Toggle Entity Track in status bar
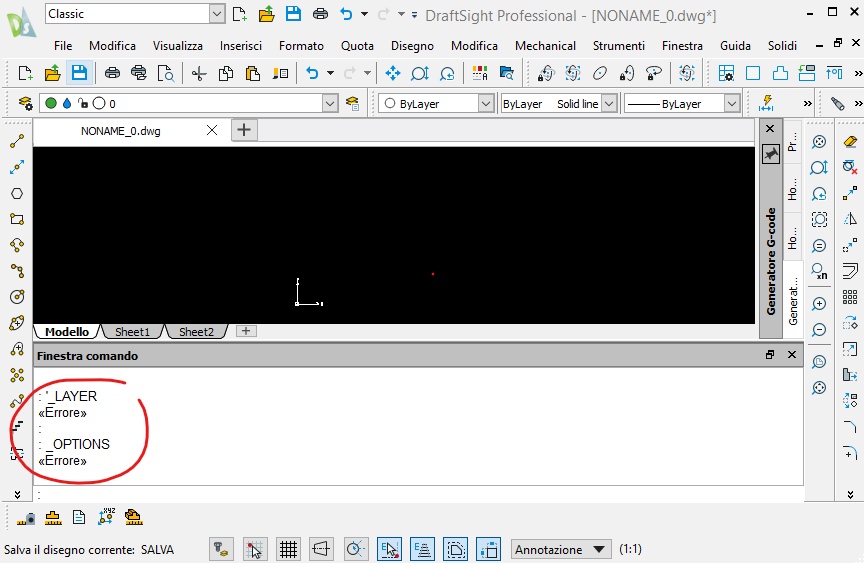This screenshot has width=864, height=563. (x=423, y=549)
